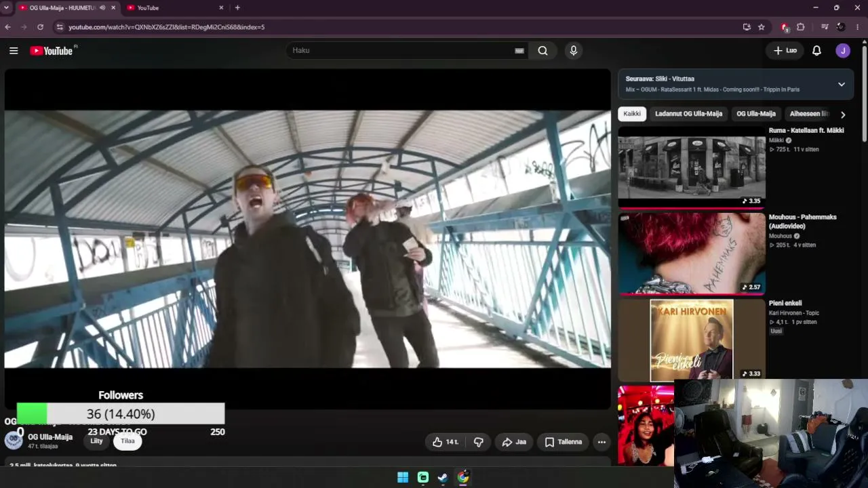The image size is (868, 488).
Task: Click the video player to pause
Action: point(308,239)
